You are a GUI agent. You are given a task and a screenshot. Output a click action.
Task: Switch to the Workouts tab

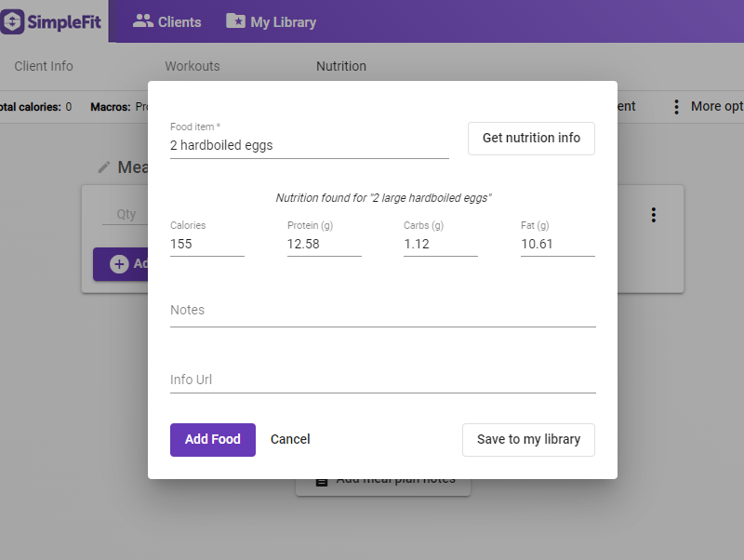193,66
